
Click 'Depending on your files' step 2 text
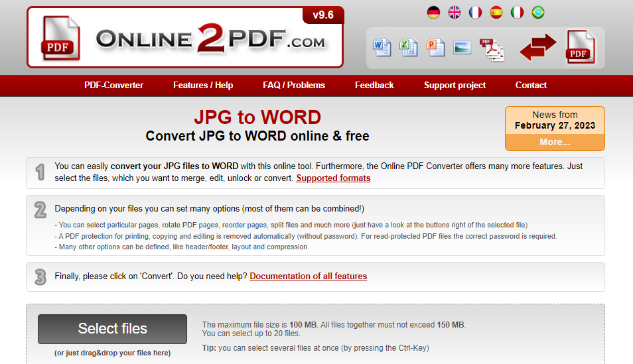(x=209, y=209)
